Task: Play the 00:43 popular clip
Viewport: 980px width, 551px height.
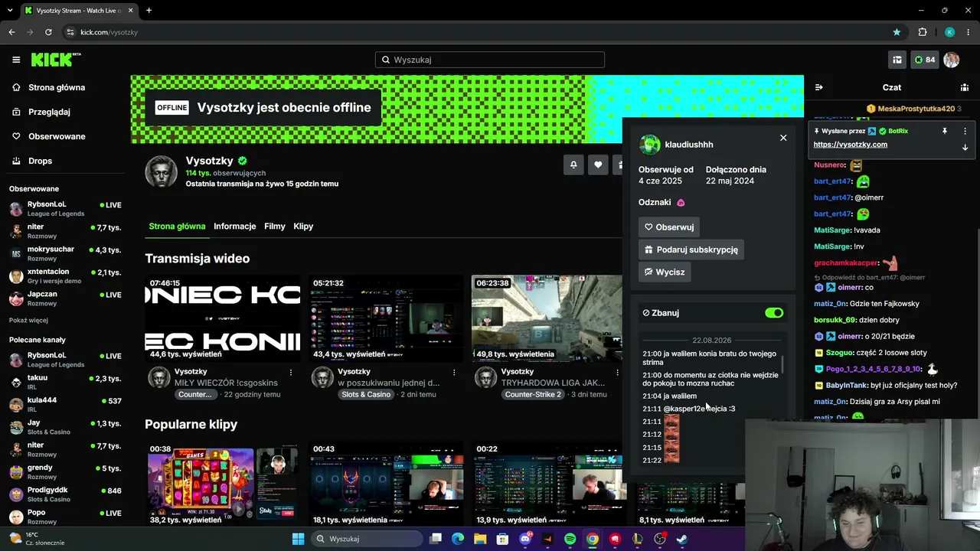Action: (x=386, y=485)
